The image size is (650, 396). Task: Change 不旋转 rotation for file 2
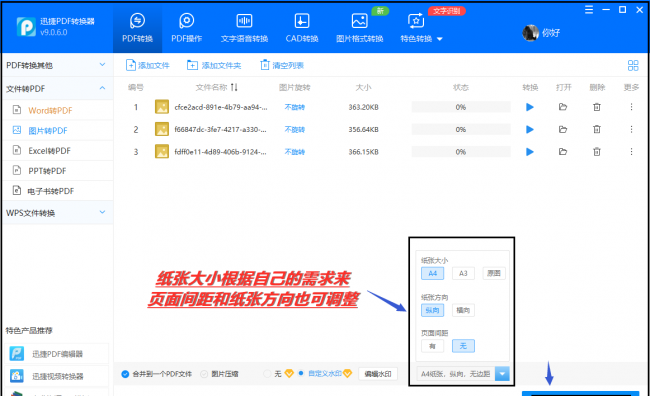pyautogui.click(x=295, y=129)
